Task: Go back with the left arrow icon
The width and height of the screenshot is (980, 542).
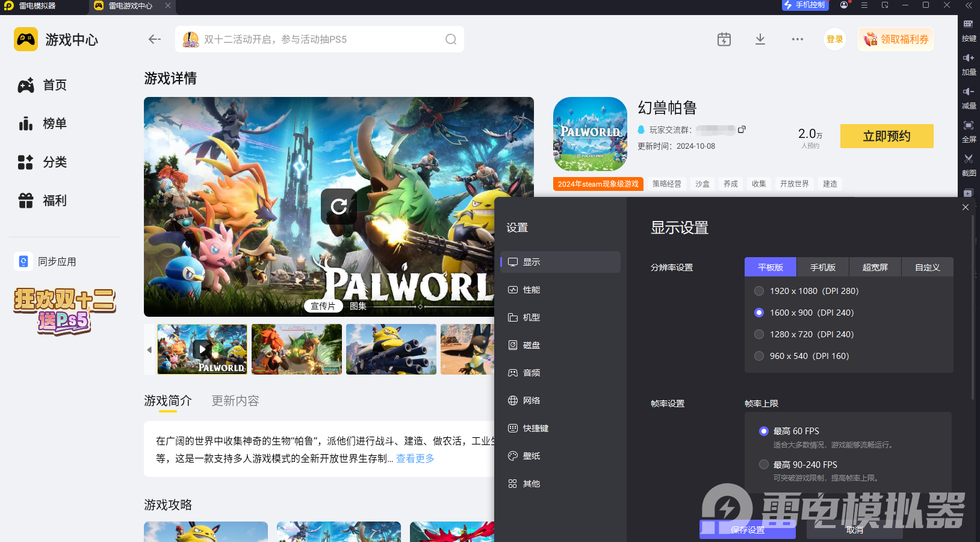Action: pos(155,39)
